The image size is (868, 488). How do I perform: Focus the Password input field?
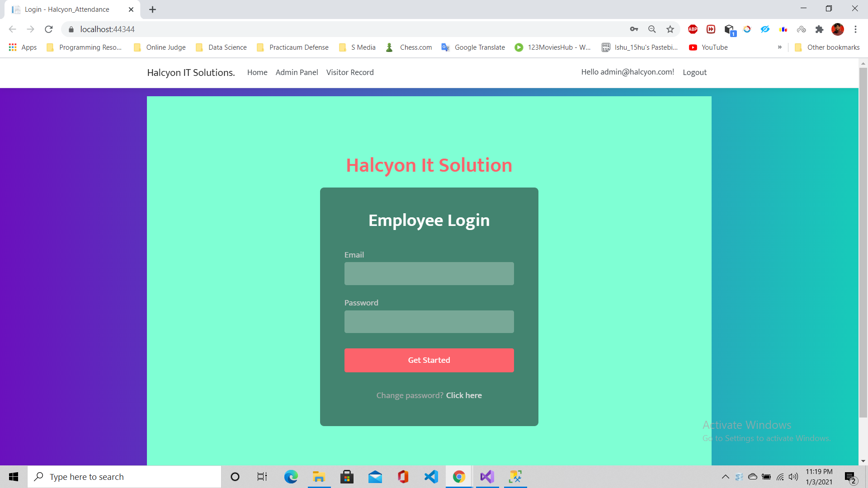[x=429, y=322]
